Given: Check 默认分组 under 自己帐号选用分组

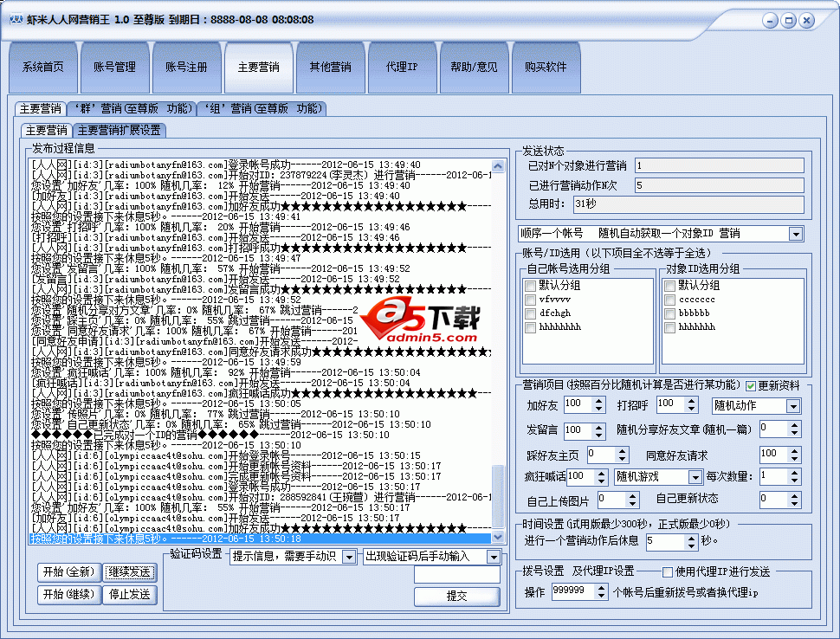Looking at the screenshot, I should [530, 286].
